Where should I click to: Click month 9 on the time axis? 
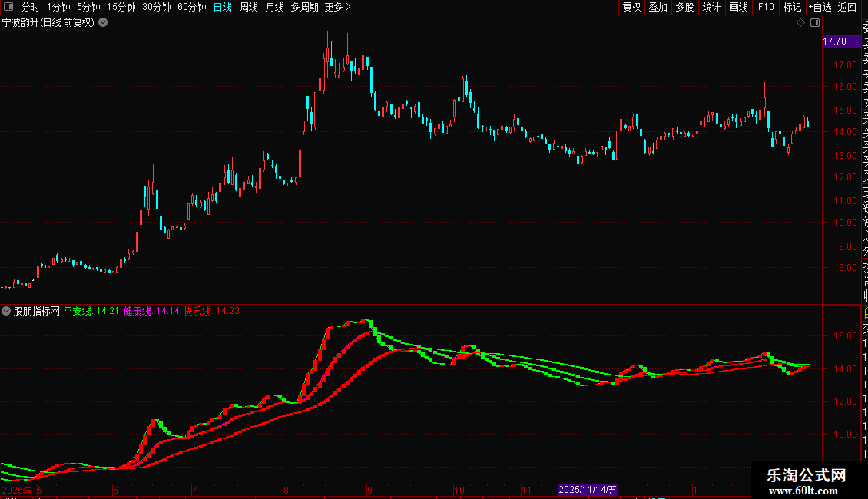(x=369, y=490)
